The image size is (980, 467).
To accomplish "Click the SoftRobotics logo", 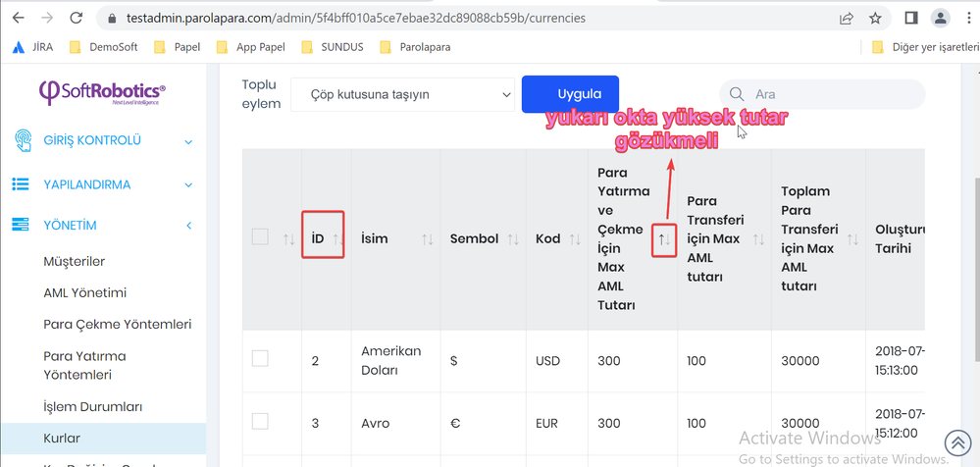I will tap(102, 92).
